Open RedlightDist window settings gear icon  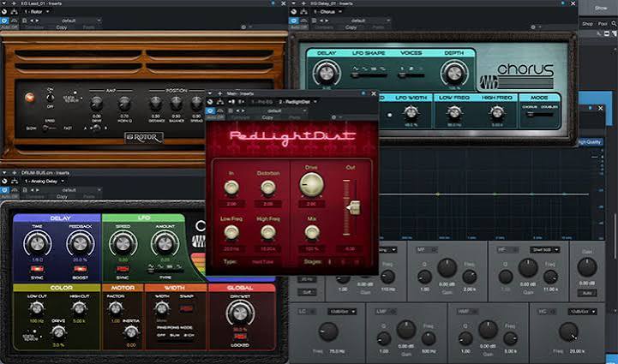333,117
